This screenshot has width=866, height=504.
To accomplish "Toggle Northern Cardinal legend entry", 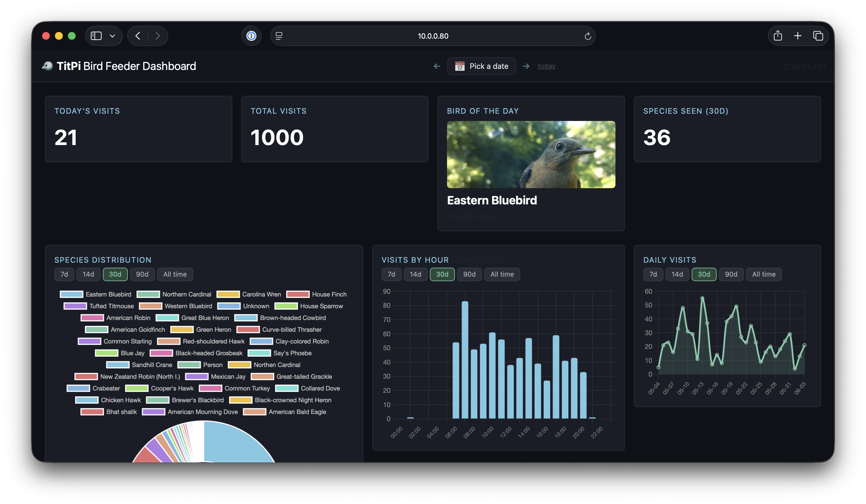I will point(174,294).
